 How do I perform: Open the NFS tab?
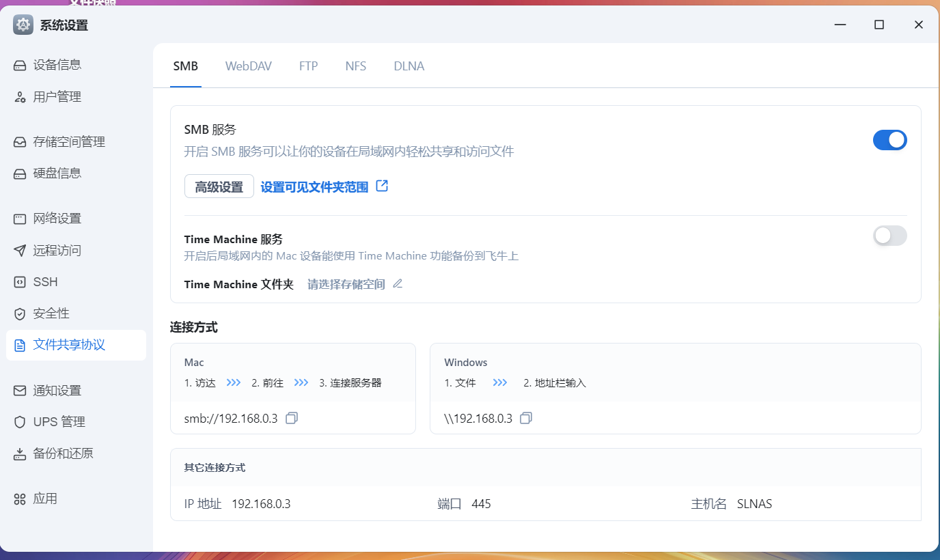(x=355, y=66)
